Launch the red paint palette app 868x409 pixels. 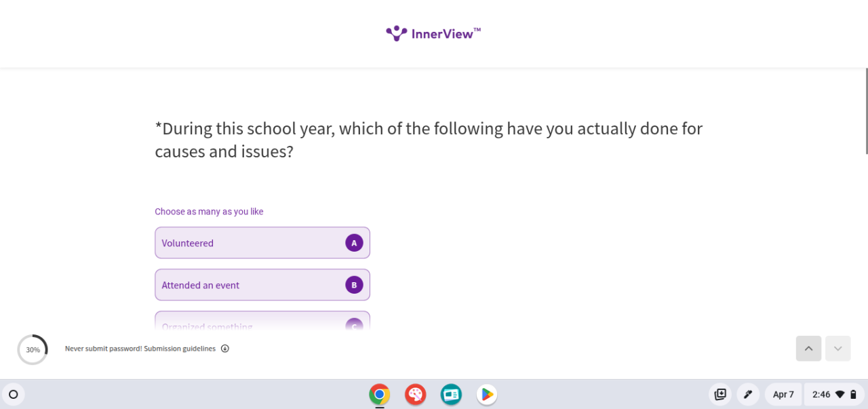click(x=415, y=394)
